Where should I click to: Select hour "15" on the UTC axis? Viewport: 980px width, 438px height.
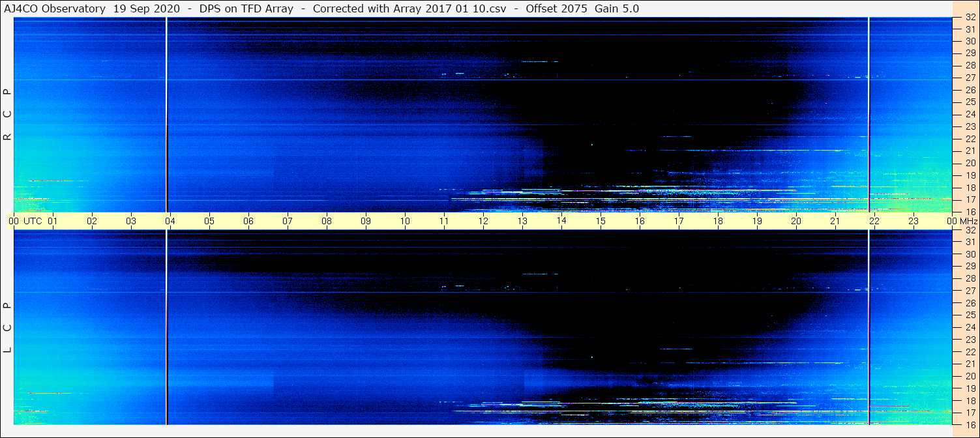pos(601,221)
